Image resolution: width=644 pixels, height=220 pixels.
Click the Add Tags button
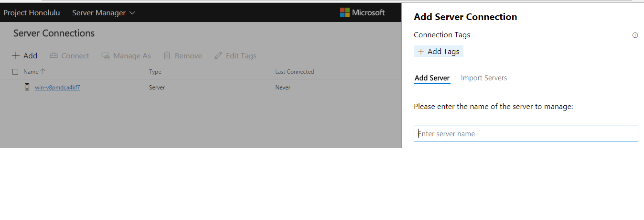click(x=439, y=51)
